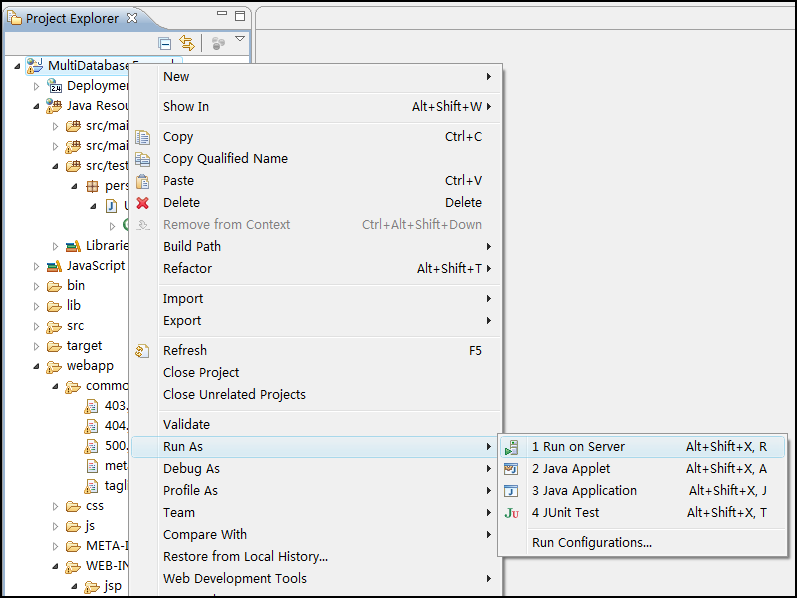Click the red Delete icon in menu
Screen dimensions: 797x598
pyautogui.click(x=142, y=203)
